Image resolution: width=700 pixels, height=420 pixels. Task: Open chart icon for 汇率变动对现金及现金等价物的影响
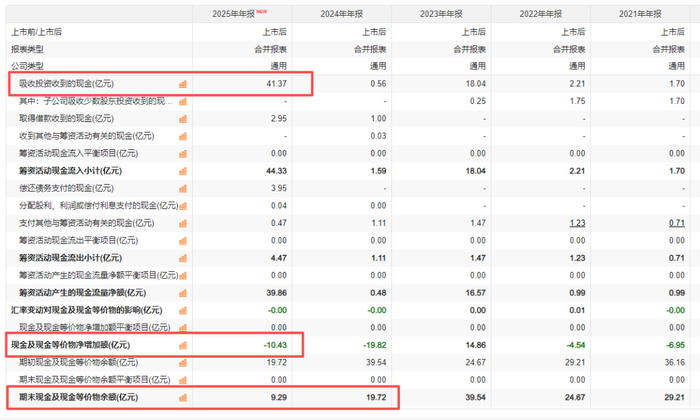click(x=183, y=310)
